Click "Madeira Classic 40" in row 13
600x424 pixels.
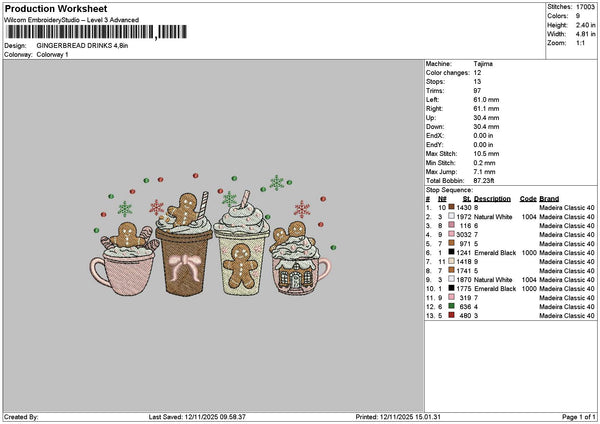coord(567,316)
